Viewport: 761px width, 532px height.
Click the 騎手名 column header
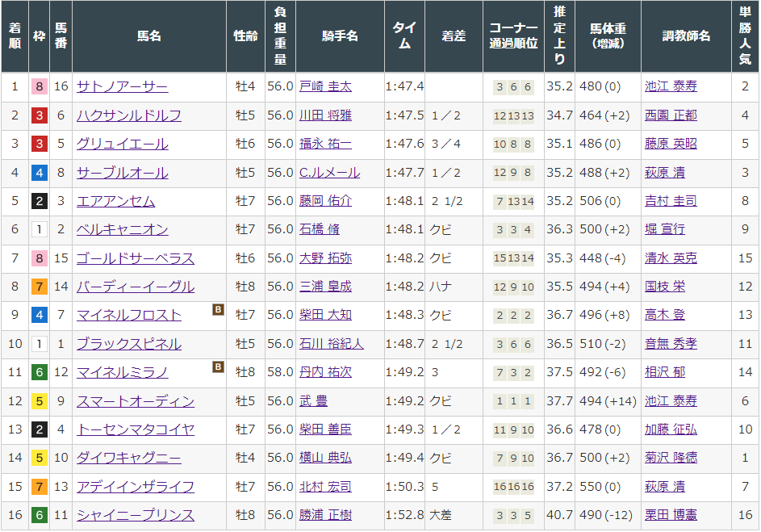coord(340,36)
